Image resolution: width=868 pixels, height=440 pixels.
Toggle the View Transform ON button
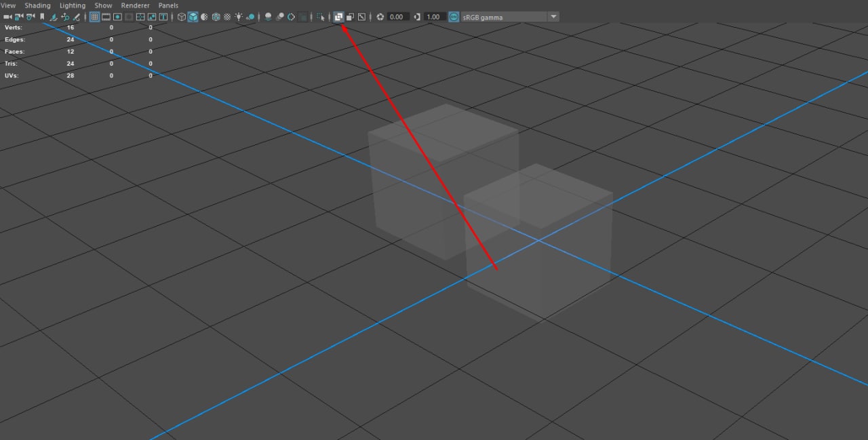(454, 17)
